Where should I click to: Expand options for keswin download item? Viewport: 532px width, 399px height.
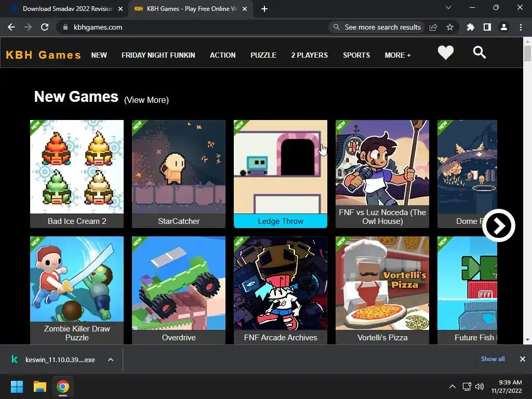click(111, 360)
